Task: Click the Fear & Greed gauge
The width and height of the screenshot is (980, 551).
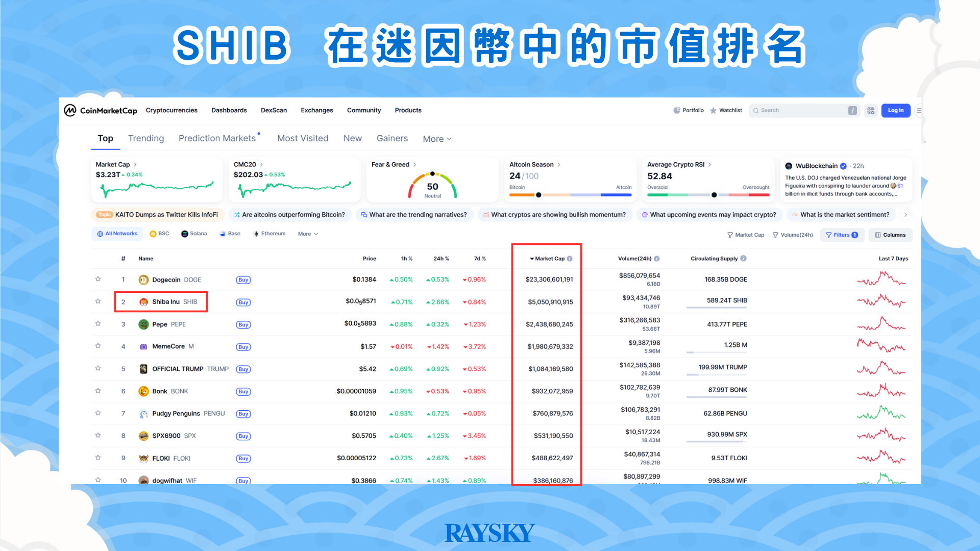Action: [432, 186]
